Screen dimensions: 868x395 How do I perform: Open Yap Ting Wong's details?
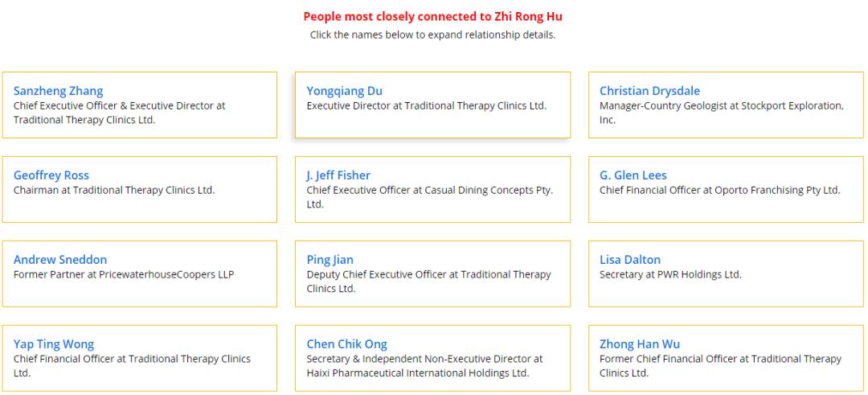pyautogui.click(x=54, y=344)
